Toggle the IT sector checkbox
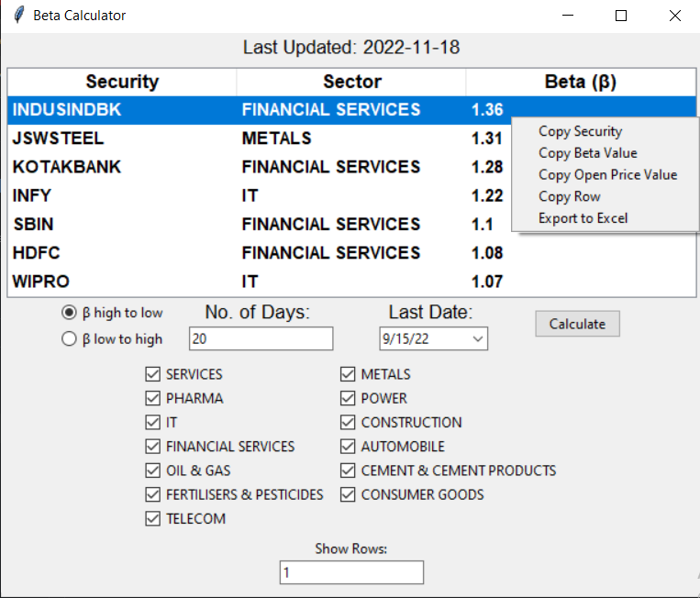 [152, 422]
